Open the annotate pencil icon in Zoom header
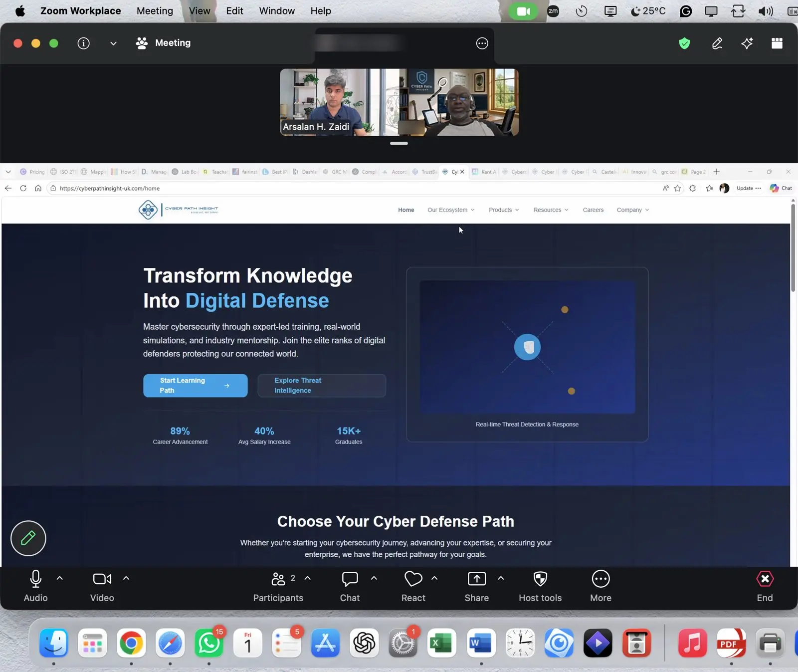The height and width of the screenshot is (672, 798). tap(717, 43)
